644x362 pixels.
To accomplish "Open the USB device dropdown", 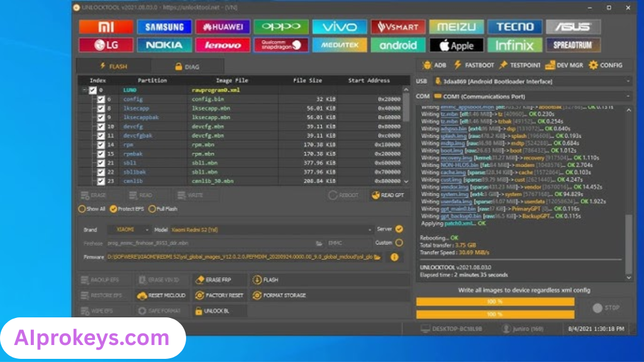I will pyautogui.click(x=532, y=81).
